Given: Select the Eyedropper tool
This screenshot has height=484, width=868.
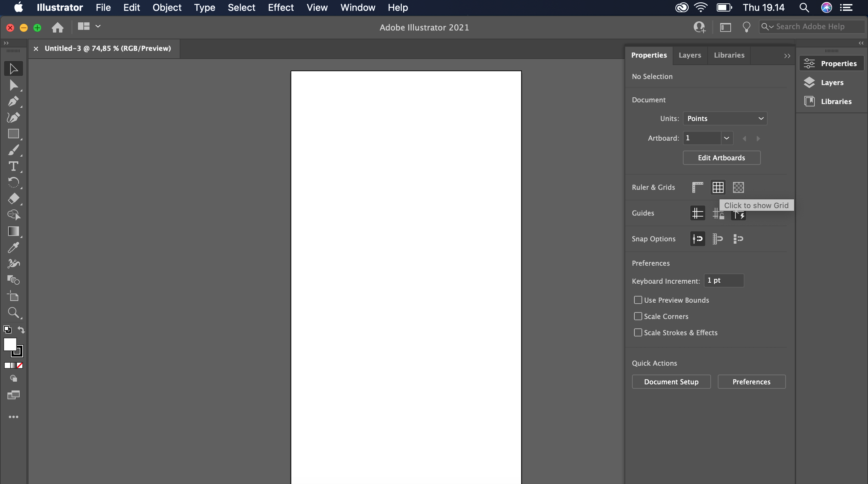Looking at the screenshot, I should click(14, 247).
